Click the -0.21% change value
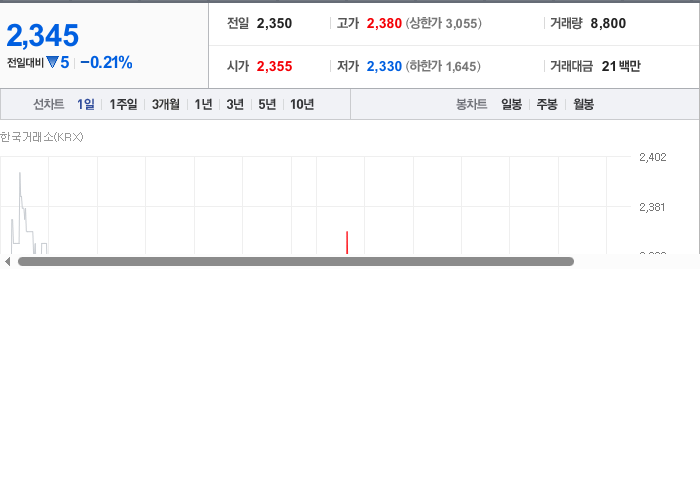This screenshot has width=700, height=490. pyautogui.click(x=106, y=62)
